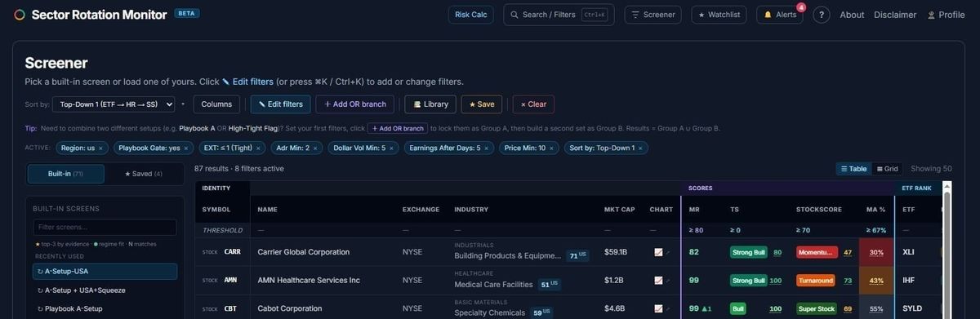Open chart icon for Cabot Corporation
The image size is (980, 319).
tap(658, 309)
